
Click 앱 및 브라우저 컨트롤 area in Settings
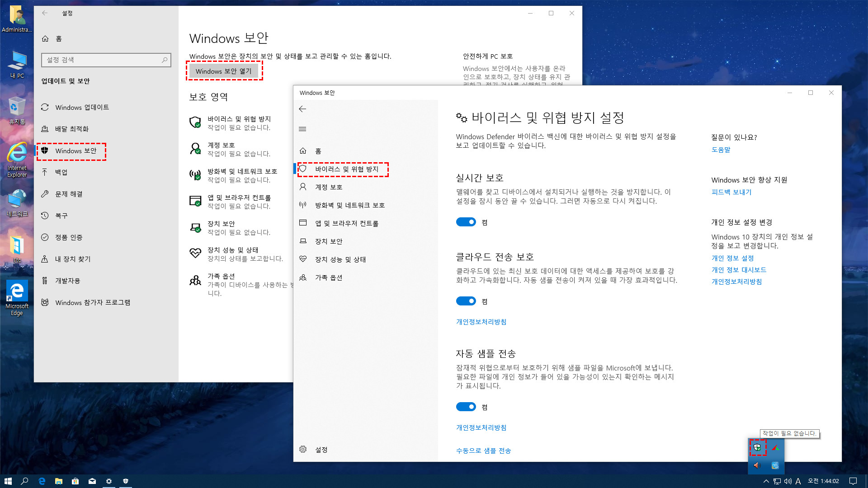(231, 202)
